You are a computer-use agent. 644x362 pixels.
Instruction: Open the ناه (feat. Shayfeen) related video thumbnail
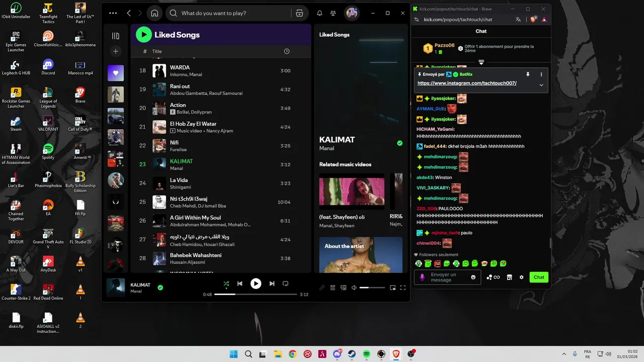(352, 192)
